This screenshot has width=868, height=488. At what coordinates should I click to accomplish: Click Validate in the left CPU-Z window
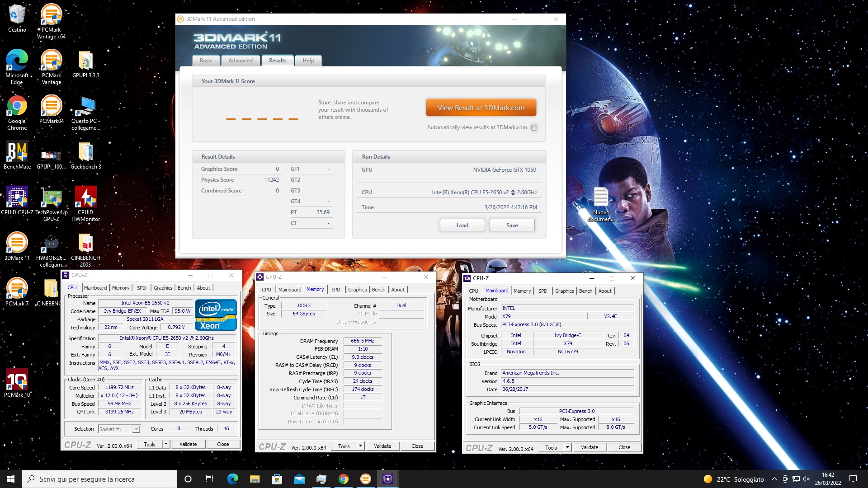[188, 444]
